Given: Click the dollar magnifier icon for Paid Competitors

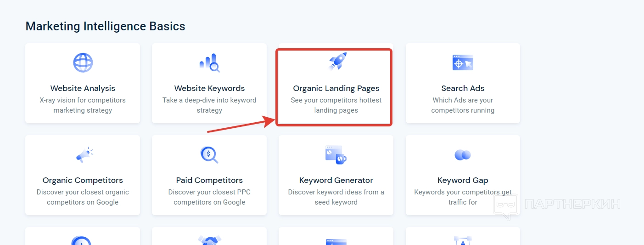Looking at the screenshot, I should tap(209, 154).
